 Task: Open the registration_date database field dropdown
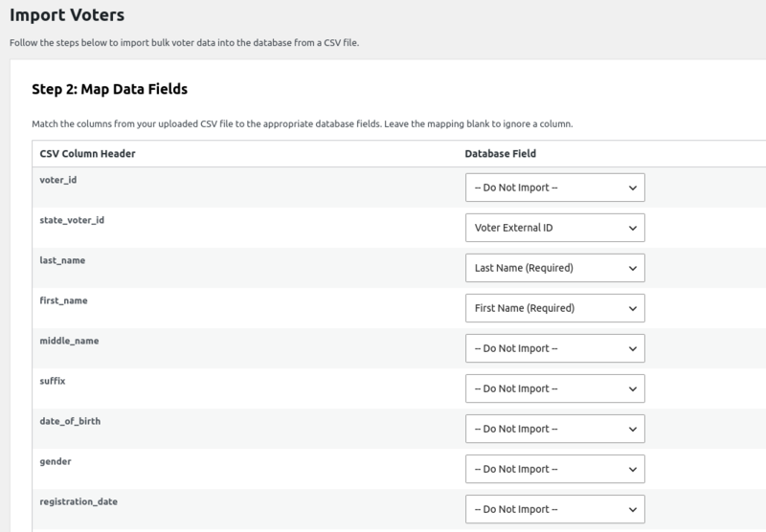[x=555, y=509]
